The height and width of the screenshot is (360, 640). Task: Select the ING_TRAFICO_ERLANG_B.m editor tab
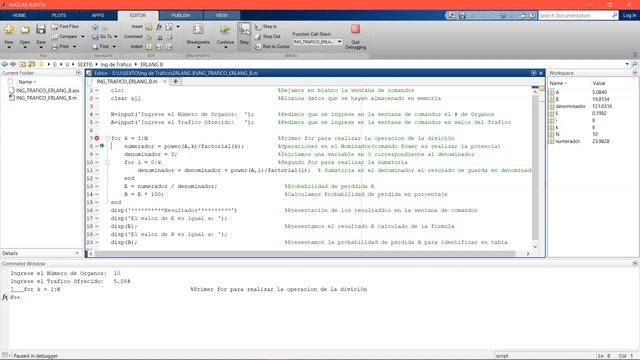[127, 82]
